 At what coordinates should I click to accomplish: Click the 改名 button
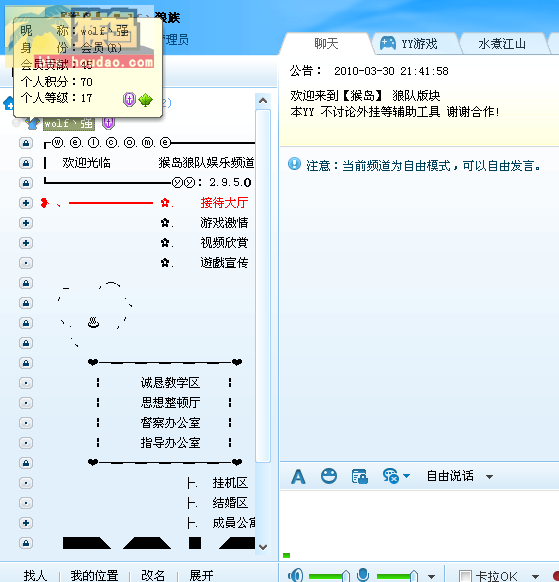tap(153, 576)
